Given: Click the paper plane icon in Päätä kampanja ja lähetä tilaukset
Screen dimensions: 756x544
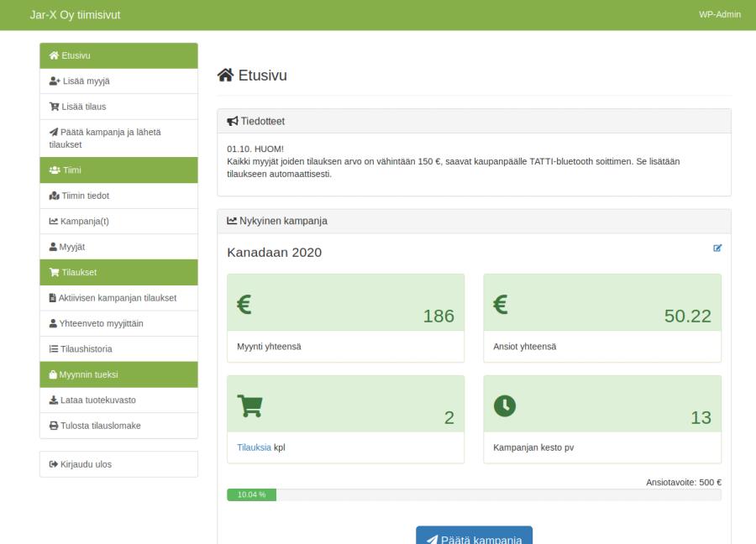Looking at the screenshot, I should pos(54,132).
